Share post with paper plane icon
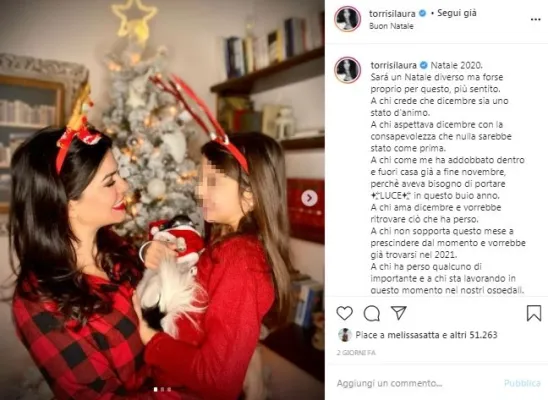 point(398,313)
